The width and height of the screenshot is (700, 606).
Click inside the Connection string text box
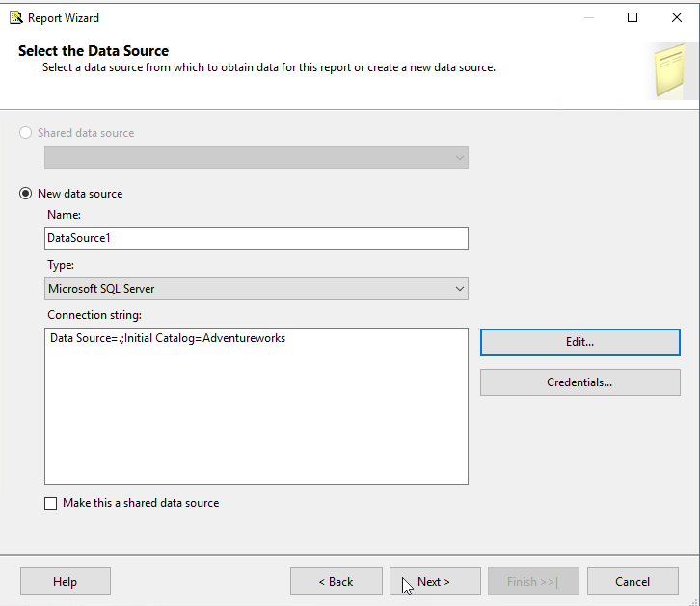[256, 405]
